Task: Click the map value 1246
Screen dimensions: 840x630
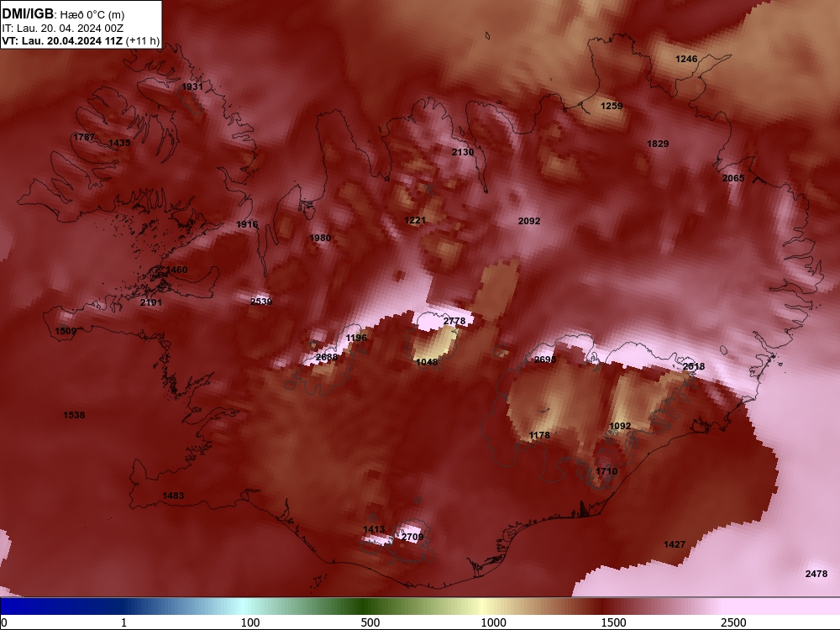Action: pyautogui.click(x=686, y=59)
